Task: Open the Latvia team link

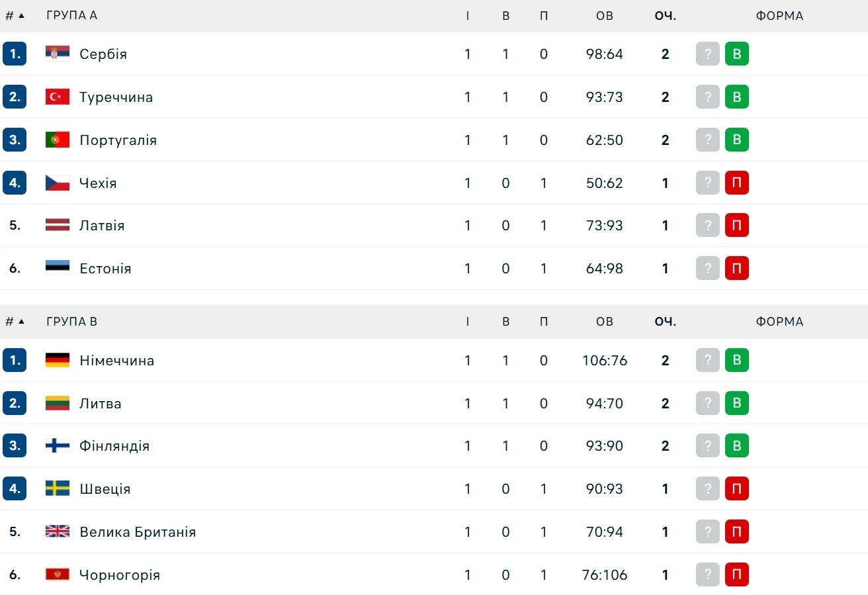Action: pyautogui.click(x=102, y=226)
